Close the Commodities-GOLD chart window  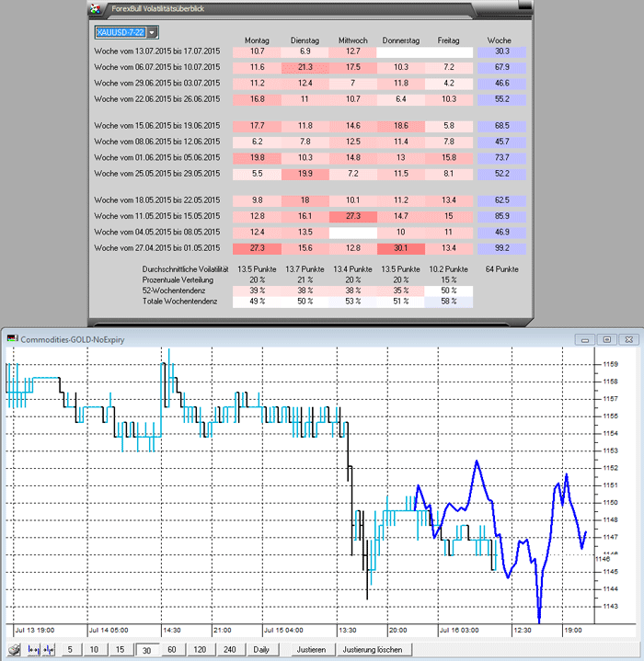point(627,339)
